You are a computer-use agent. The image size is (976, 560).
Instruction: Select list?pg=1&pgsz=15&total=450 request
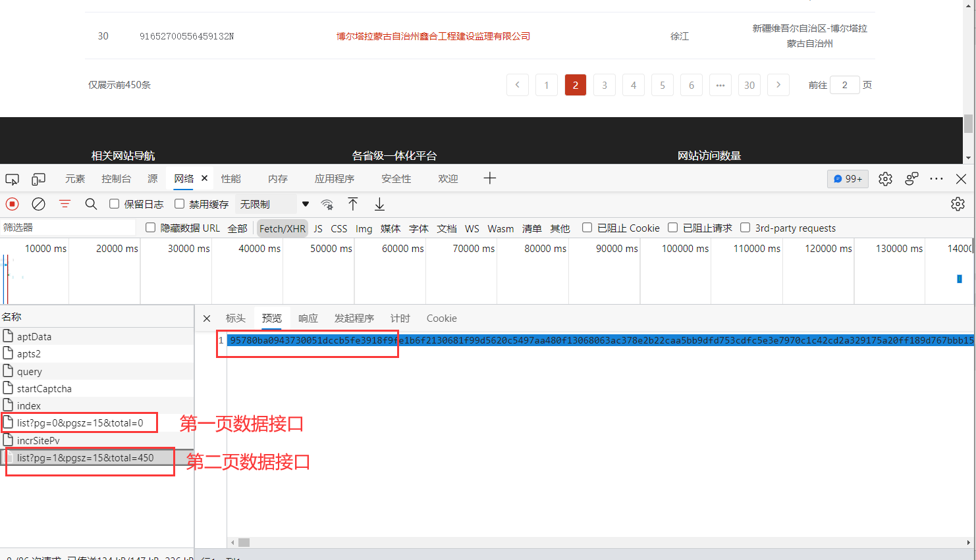97,458
